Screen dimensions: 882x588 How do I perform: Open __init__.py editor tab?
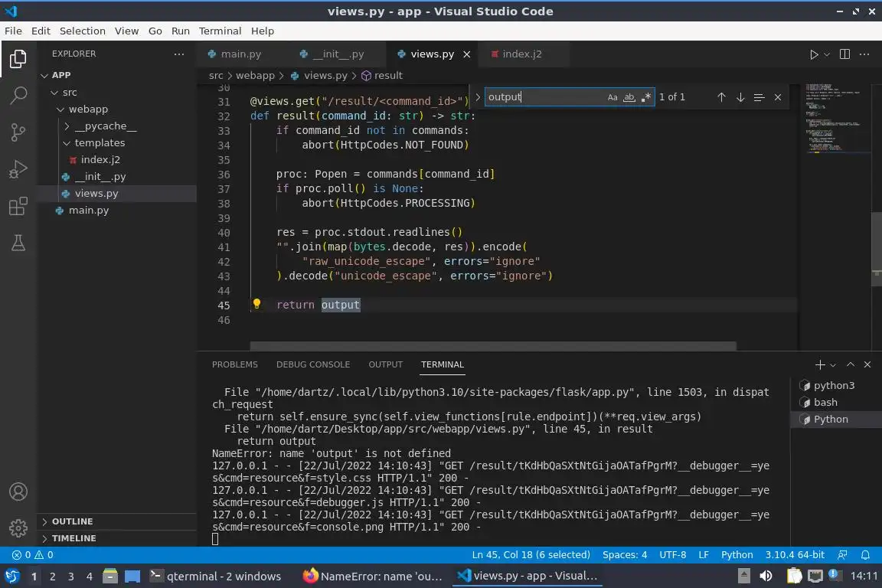tap(338, 54)
